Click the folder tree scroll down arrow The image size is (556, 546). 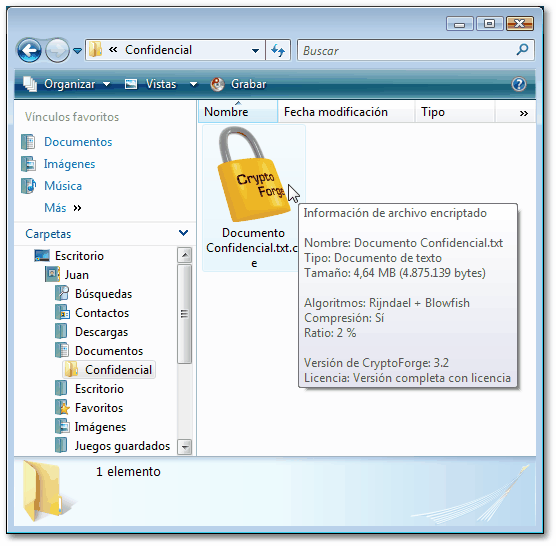tap(184, 447)
